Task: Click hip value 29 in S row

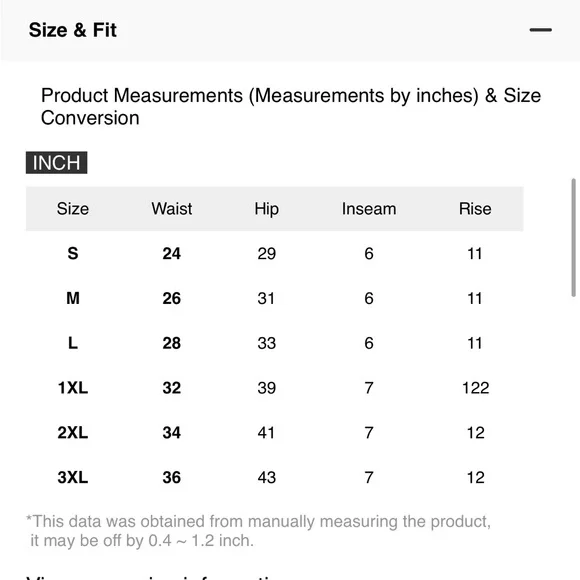Action: (267, 254)
